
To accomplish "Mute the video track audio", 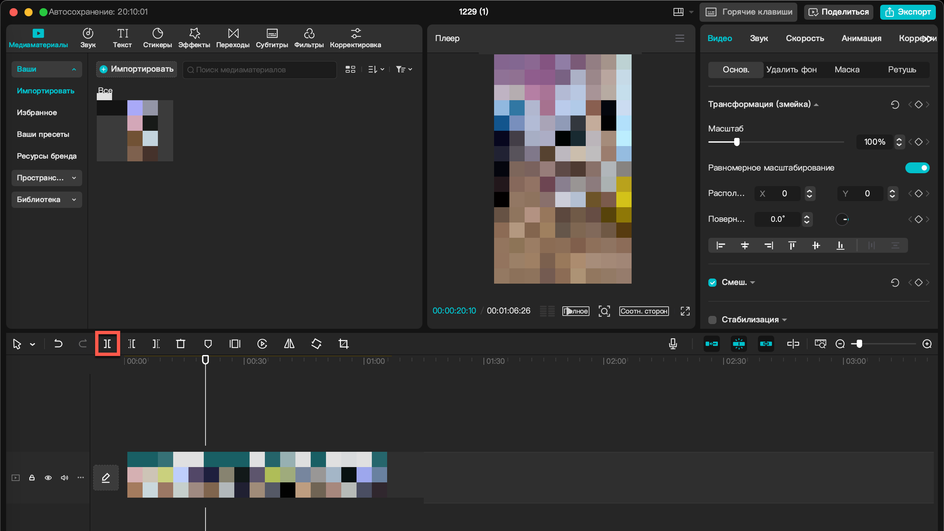I will (x=64, y=478).
